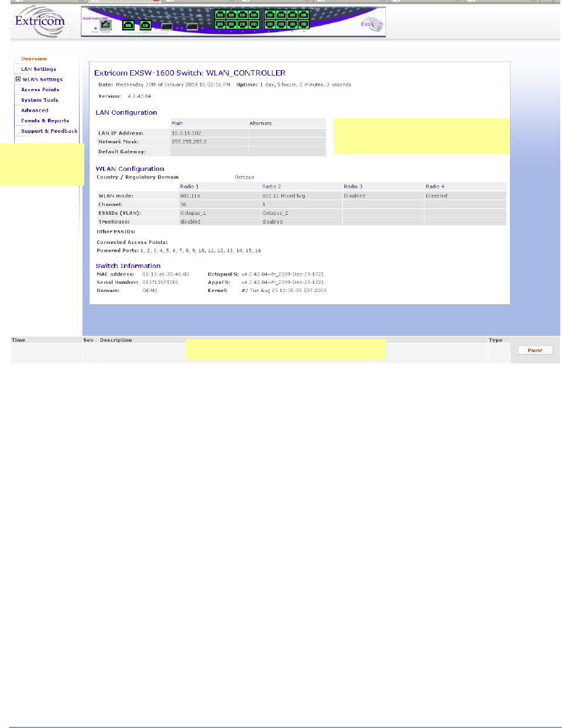Click the Sev column header in event log
The height and width of the screenshot is (728, 562).
(x=88, y=340)
